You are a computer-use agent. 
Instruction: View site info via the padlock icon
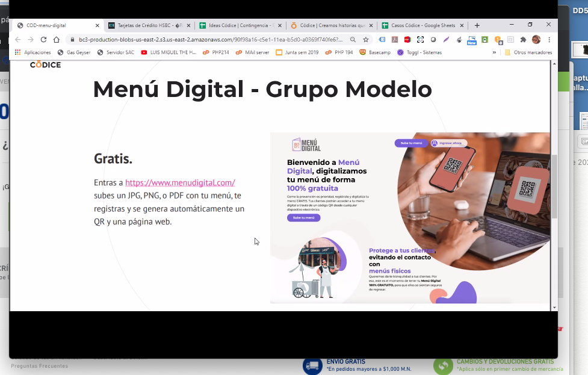coord(72,39)
